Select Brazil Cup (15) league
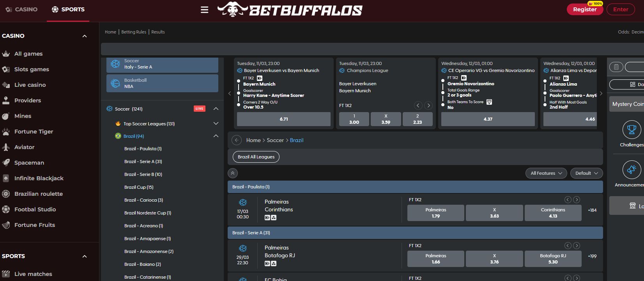 [139, 187]
